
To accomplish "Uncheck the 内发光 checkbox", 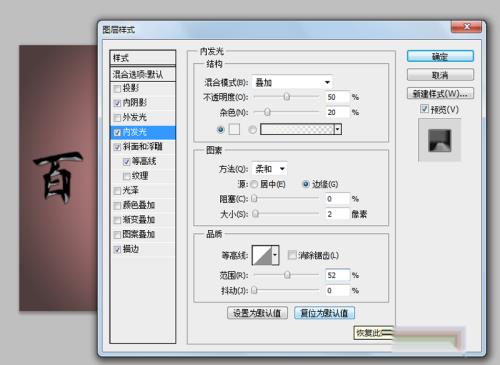I will click(x=117, y=133).
